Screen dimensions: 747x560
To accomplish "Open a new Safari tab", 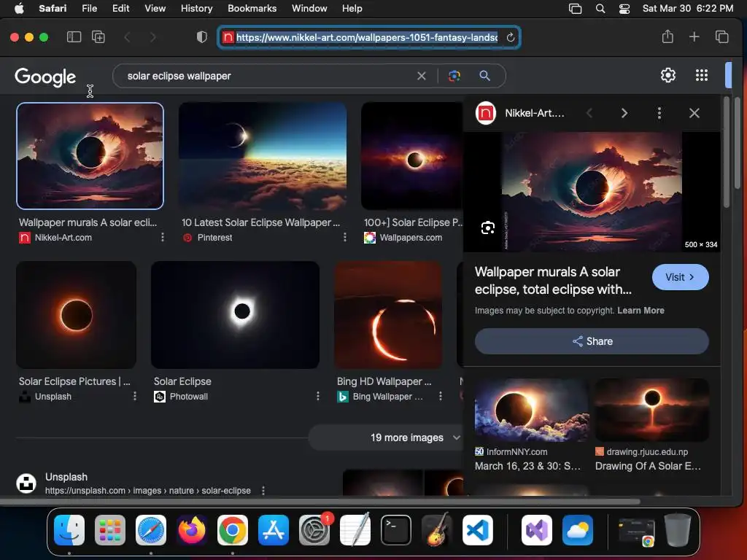I will click(694, 36).
